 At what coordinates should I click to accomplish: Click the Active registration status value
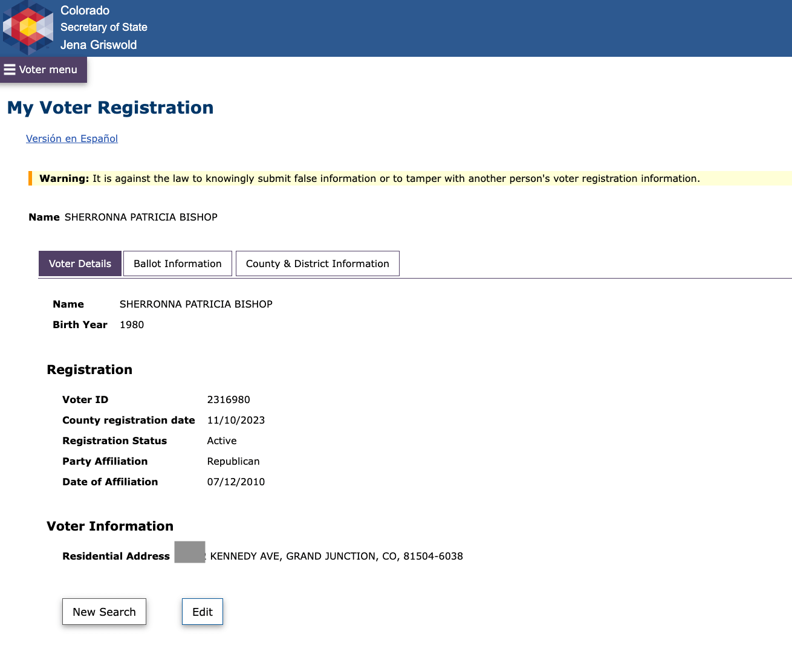click(222, 441)
